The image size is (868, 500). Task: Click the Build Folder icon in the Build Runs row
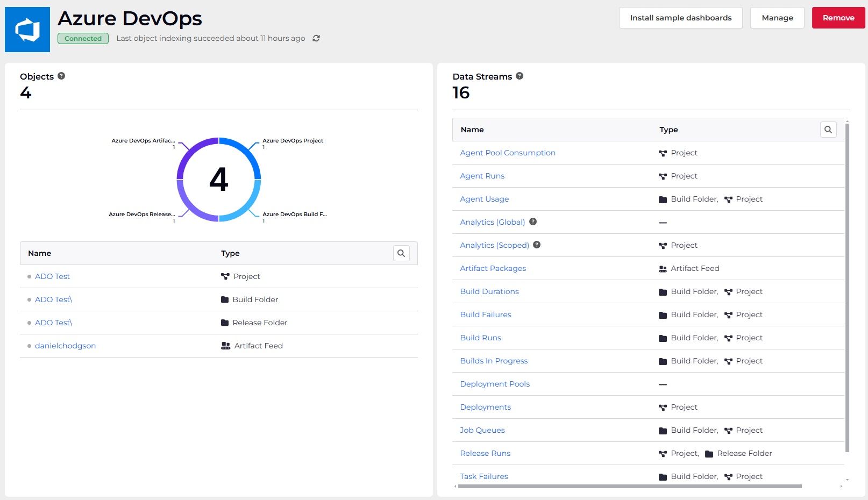pyautogui.click(x=663, y=338)
